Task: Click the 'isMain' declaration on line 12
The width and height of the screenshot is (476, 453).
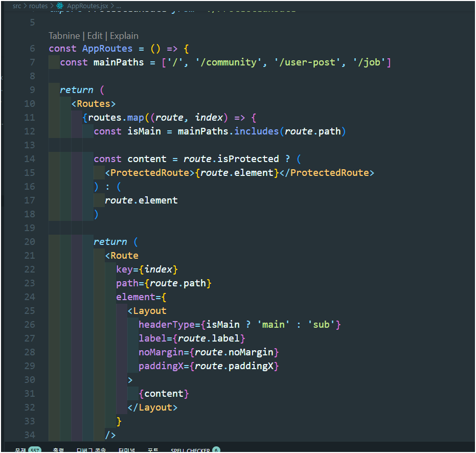Action: [144, 131]
